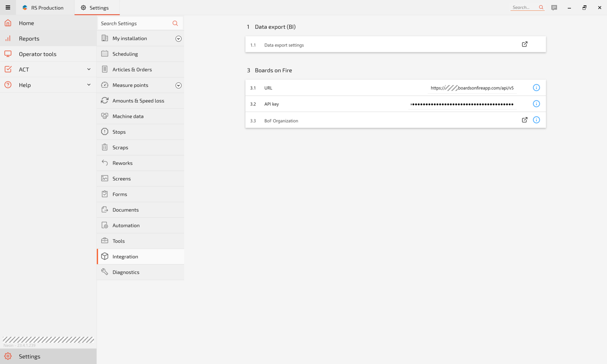This screenshot has height=364, width=607.
Task: Click info icon for BoF Organization row
Action: [x=536, y=120]
